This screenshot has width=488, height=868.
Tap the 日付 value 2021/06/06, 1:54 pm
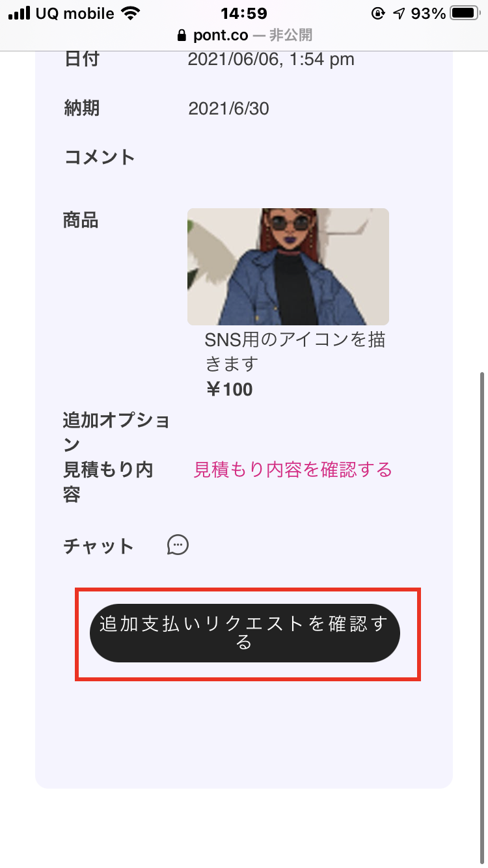coord(271,59)
